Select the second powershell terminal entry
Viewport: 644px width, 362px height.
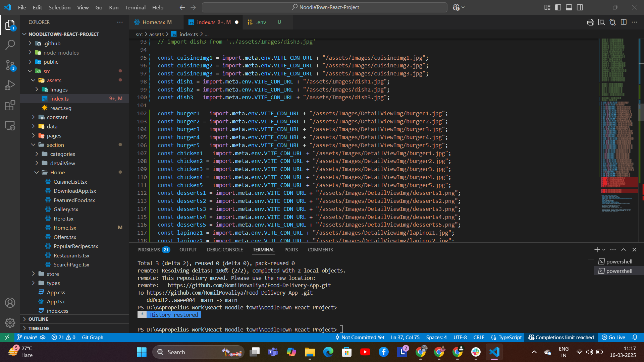[619, 271]
